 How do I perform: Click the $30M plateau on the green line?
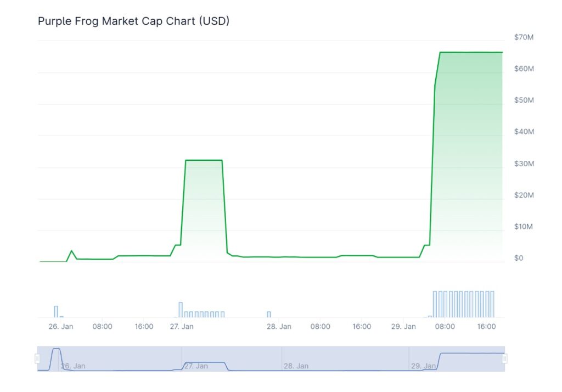pos(204,160)
